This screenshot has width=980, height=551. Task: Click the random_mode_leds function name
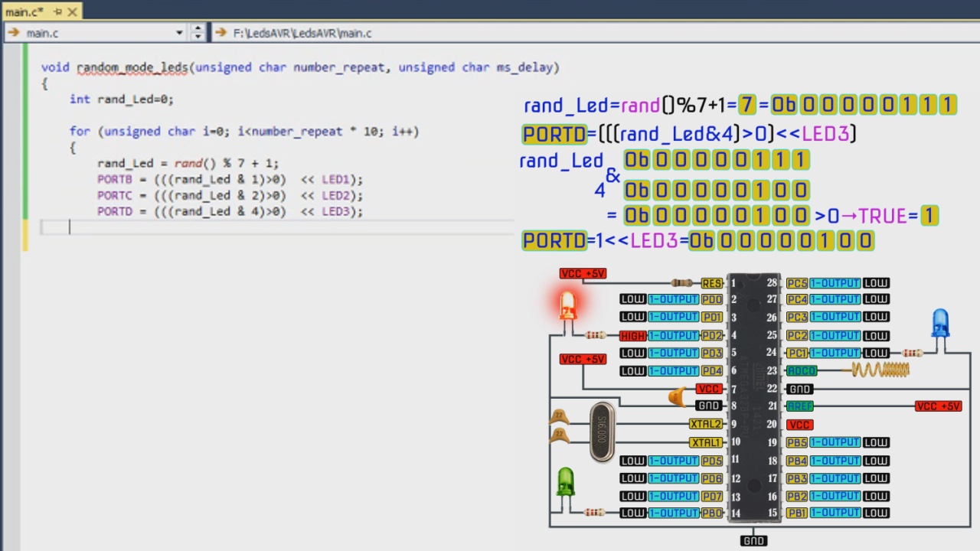(132, 67)
